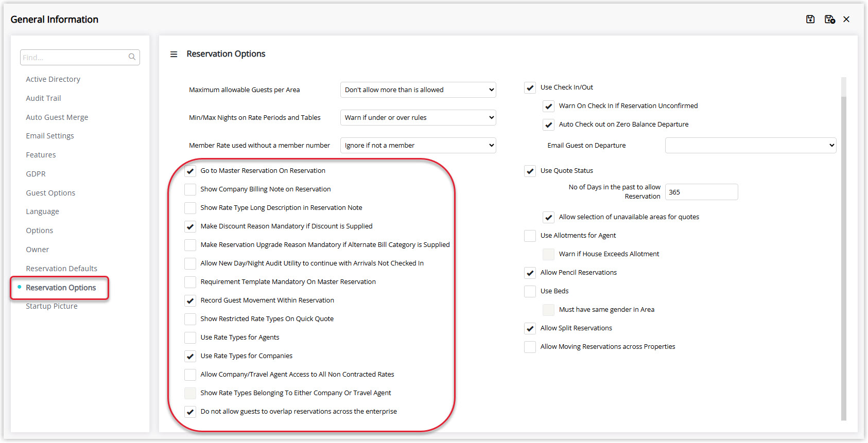Enable Make Reservation Upgrade Reason Mandatory
Viewport: 868px width, 443px height.
(x=190, y=245)
